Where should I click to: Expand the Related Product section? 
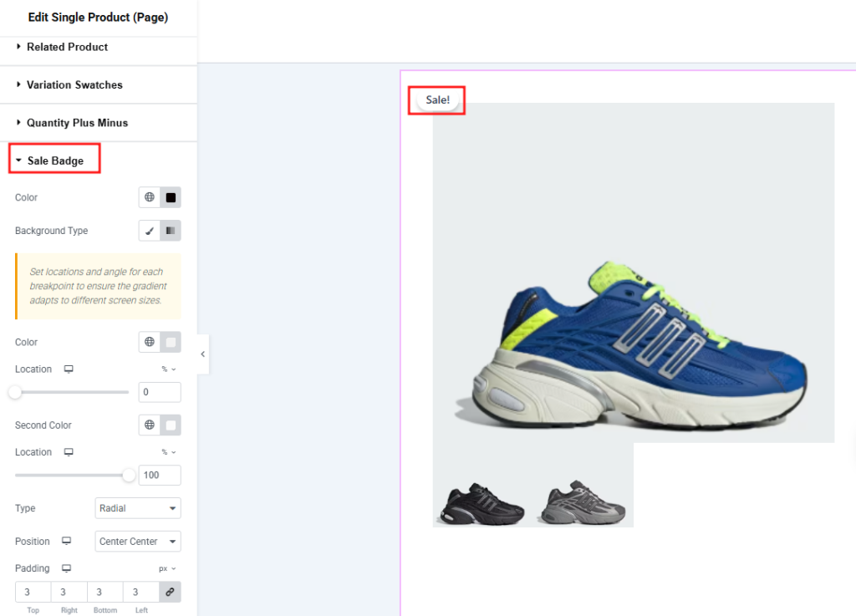[x=99, y=47]
